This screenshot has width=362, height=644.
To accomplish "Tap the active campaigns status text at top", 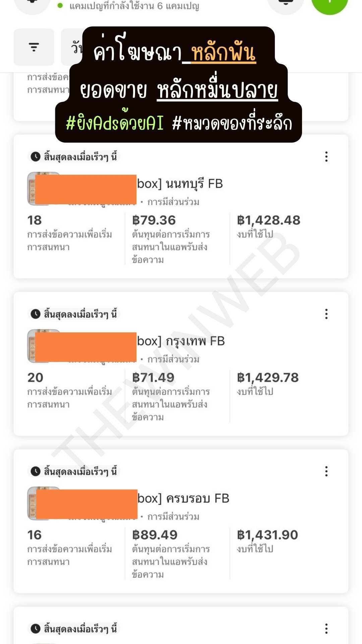I will click(x=134, y=6).
